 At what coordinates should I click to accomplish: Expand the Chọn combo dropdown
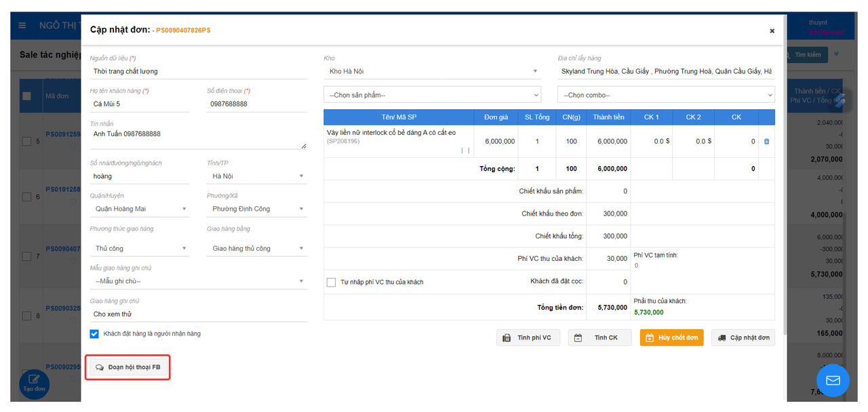tap(665, 96)
